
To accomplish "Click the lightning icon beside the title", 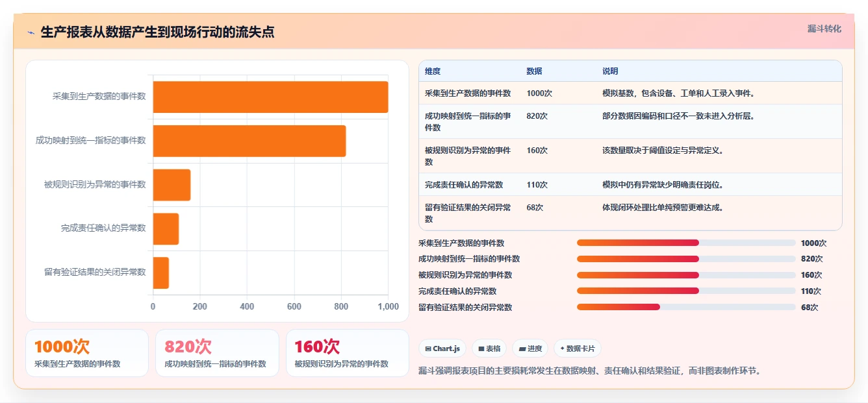I will tap(31, 32).
